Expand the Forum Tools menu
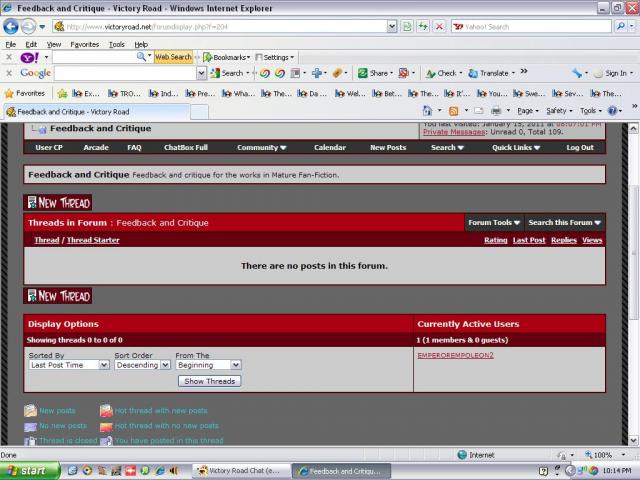 [493, 222]
